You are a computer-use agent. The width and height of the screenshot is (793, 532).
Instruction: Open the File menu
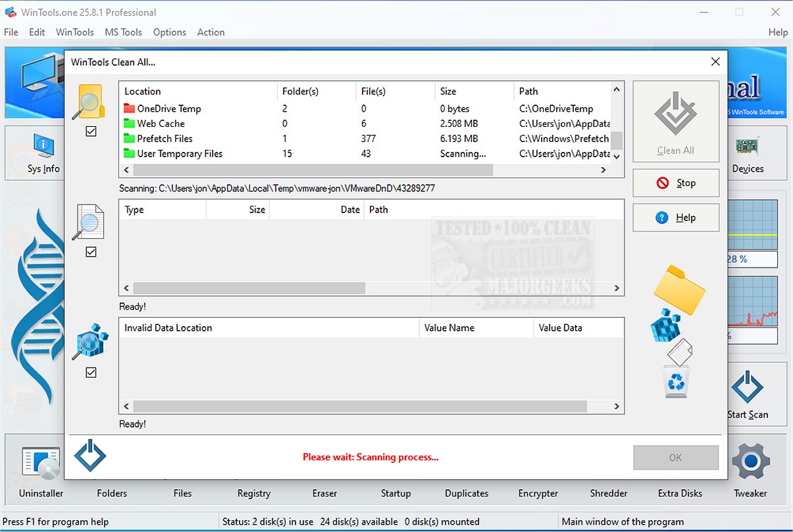11,32
